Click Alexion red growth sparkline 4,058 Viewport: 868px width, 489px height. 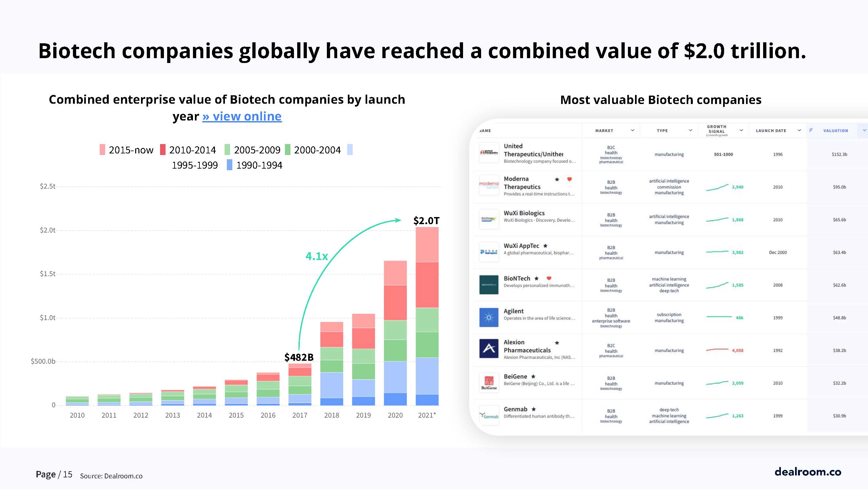point(724,350)
